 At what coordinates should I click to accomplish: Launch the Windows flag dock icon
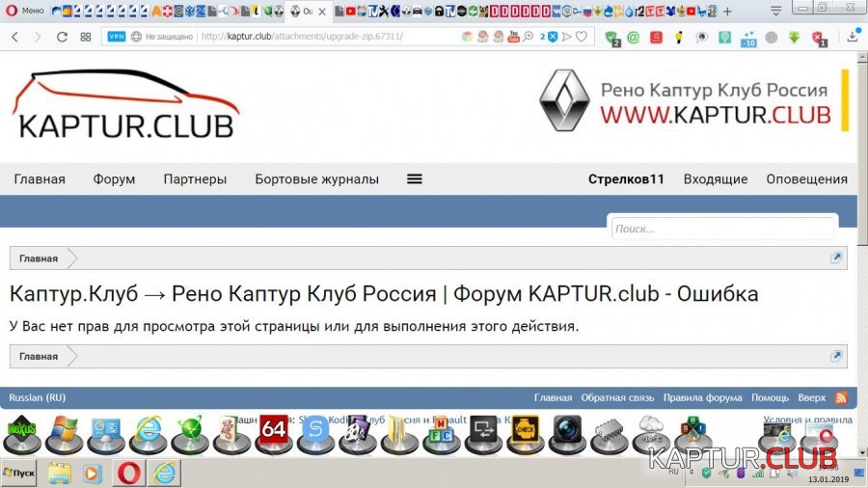[65, 434]
